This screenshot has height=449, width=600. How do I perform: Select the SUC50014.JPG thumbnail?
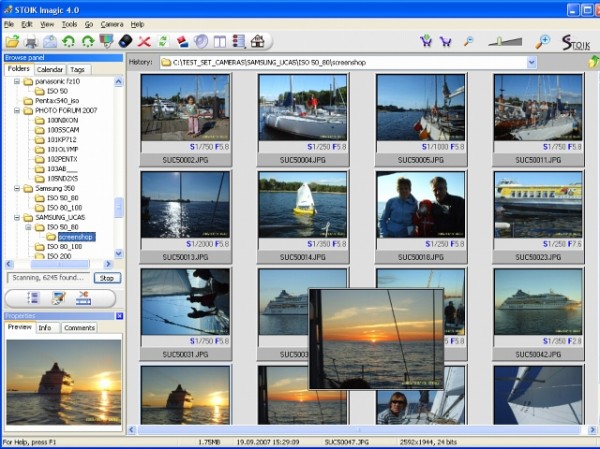[x=301, y=207]
